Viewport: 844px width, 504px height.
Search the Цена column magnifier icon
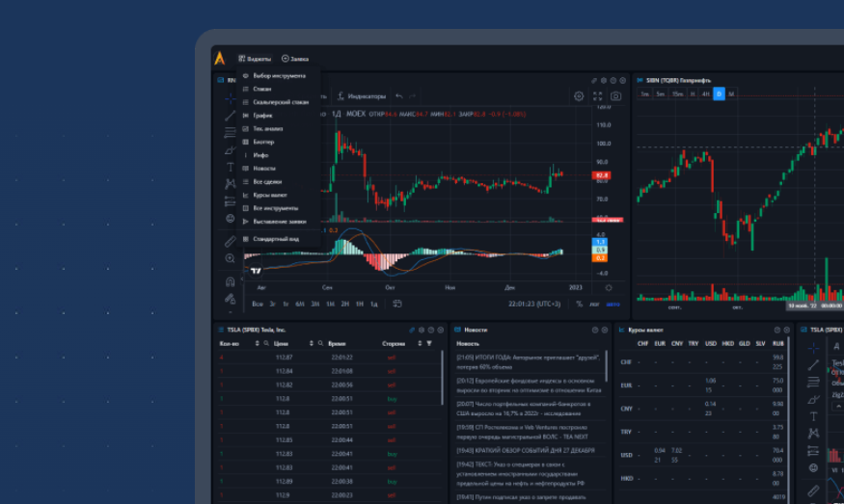tap(320, 343)
